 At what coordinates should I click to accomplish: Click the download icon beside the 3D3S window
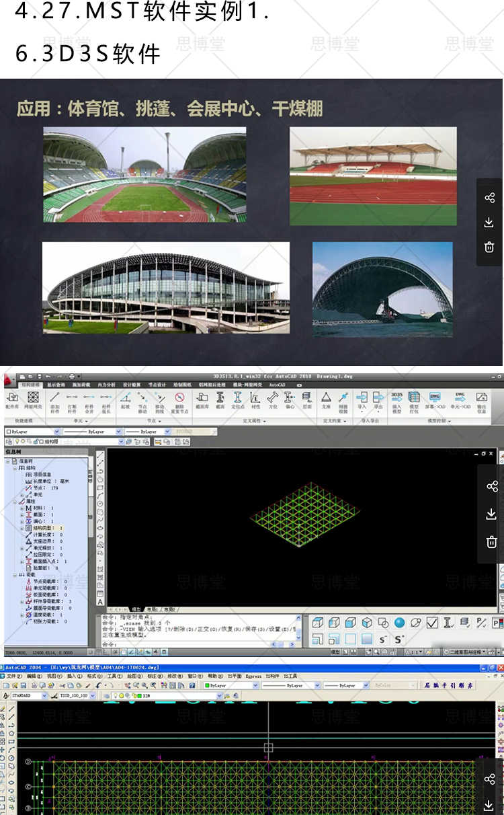[x=491, y=514]
